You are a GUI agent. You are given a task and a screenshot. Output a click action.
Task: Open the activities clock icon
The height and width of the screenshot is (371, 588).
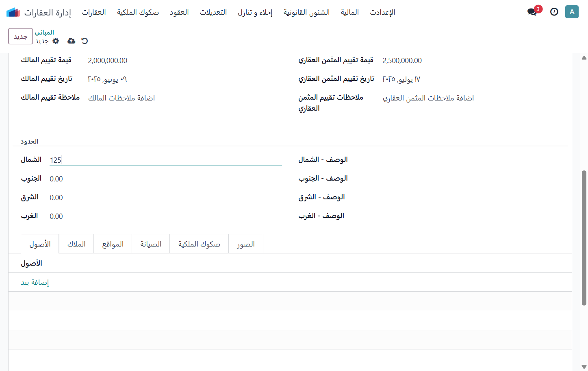pyautogui.click(x=554, y=12)
